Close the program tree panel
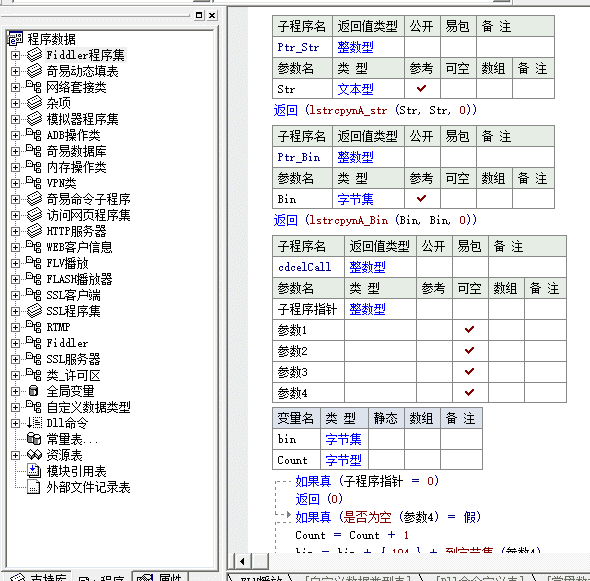The width and height of the screenshot is (590, 581). (x=212, y=15)
